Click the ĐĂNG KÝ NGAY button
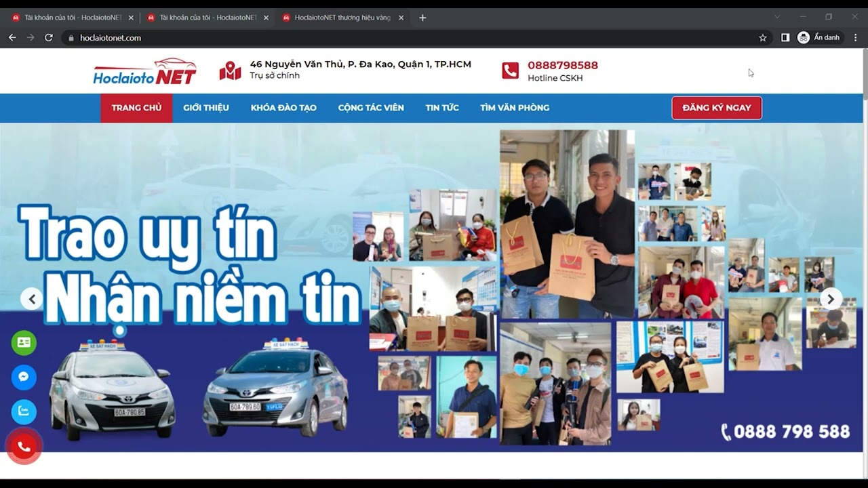 (x=716, y=107)
